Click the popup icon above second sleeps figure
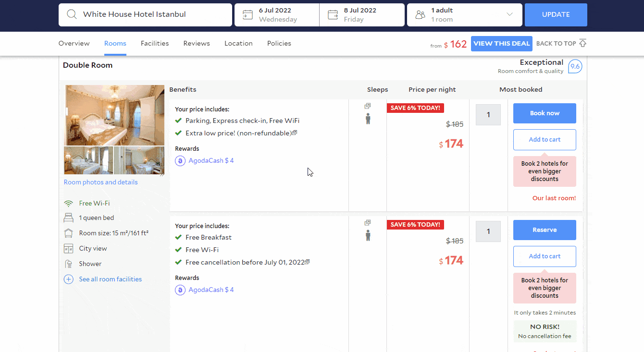 368,223
